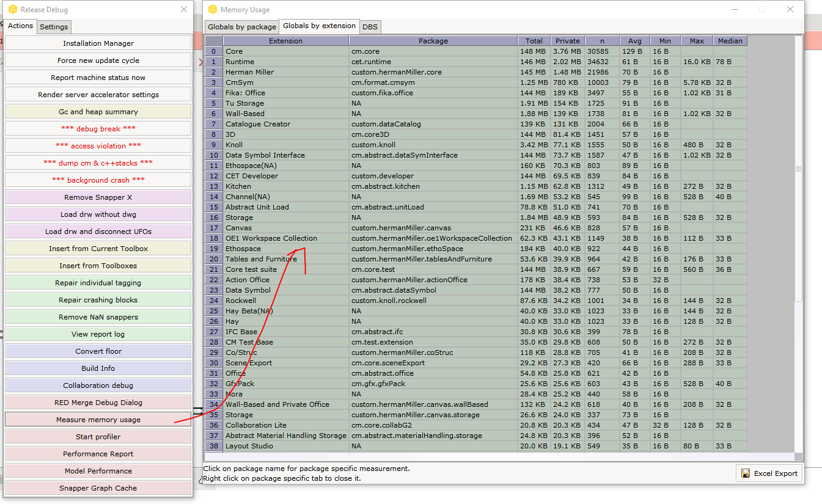Select the DBS tab
This screenshot has height=504, width=822.
point(370,27)
